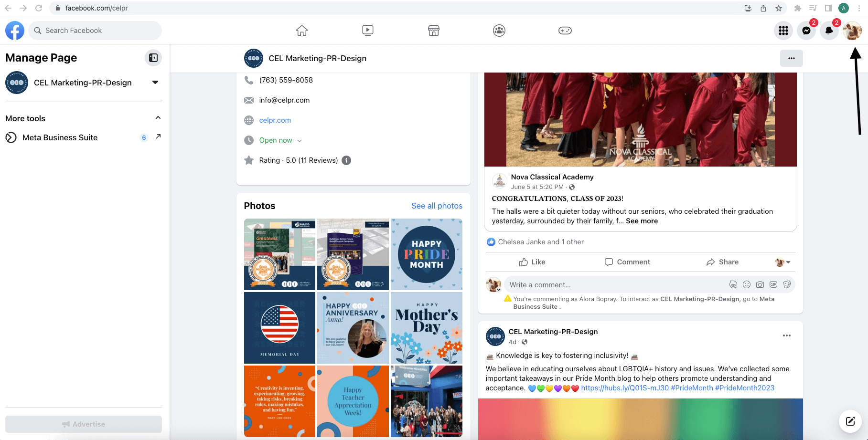Expand the post with See more
868x440 pixels.
click(x=642, y=221)
